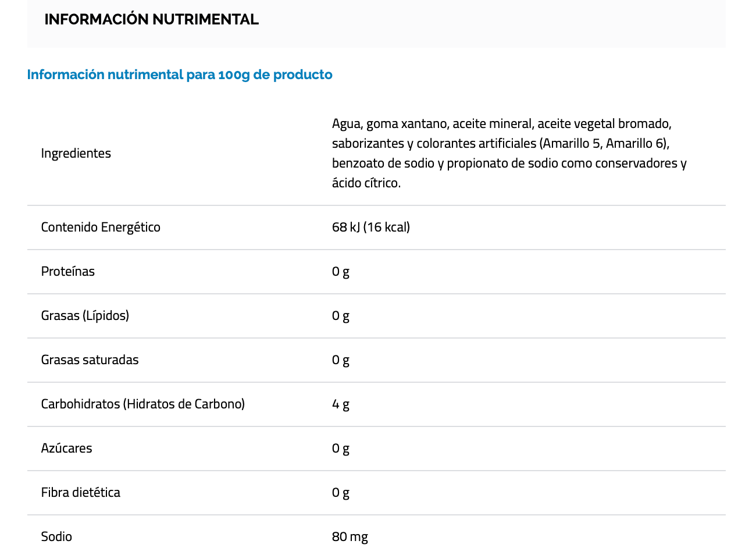Click the ingredients list paragraph starting with Agua

click(509, 153)
